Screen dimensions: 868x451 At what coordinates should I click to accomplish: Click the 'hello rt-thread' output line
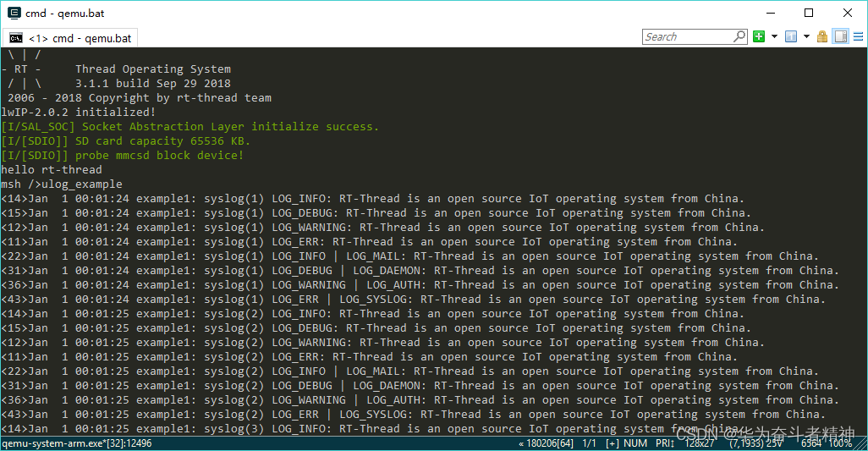pyautogui.click(x=52, y=170)
